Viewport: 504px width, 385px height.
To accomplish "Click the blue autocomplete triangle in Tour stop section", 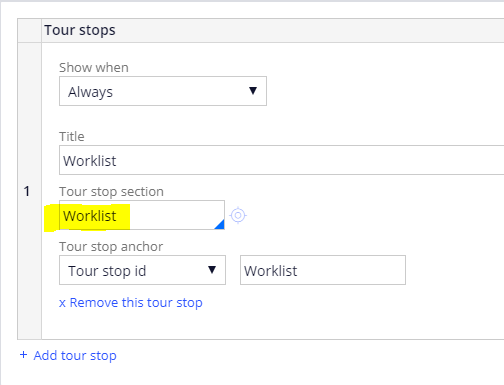I will click(220, 225).
